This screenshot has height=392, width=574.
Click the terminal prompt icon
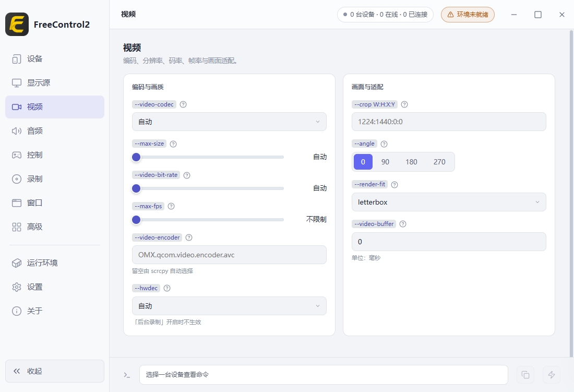(127, 375)
